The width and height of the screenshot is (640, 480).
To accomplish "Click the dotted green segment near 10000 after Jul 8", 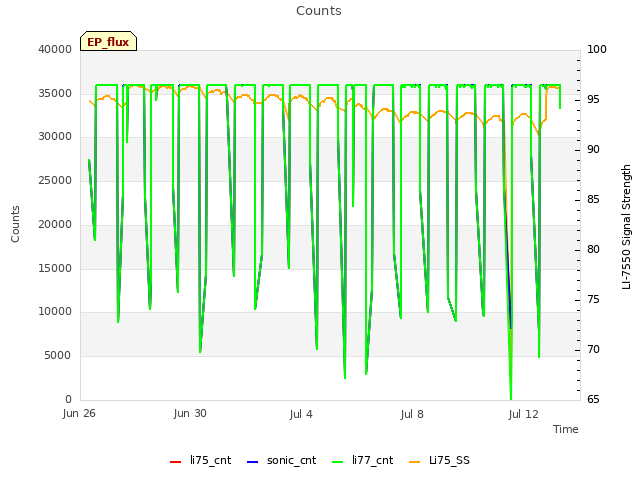I will (x=452, y=310).
